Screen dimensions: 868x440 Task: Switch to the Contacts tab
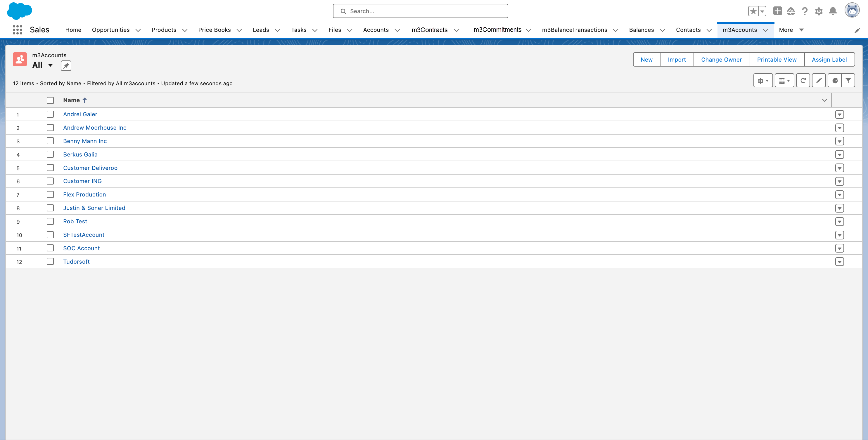[x=688, y=30]
